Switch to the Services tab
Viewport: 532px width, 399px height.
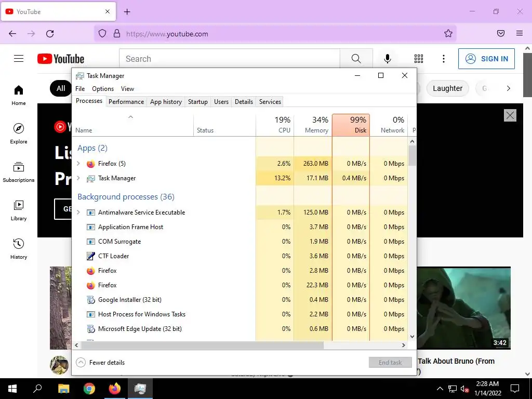click(x=270, y=102)
